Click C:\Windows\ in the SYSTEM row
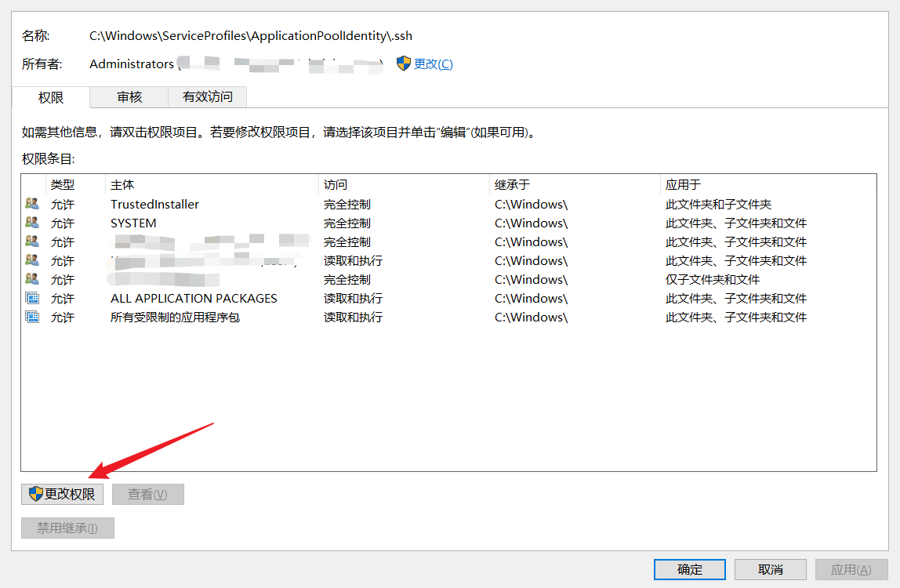 coord(531,223)
